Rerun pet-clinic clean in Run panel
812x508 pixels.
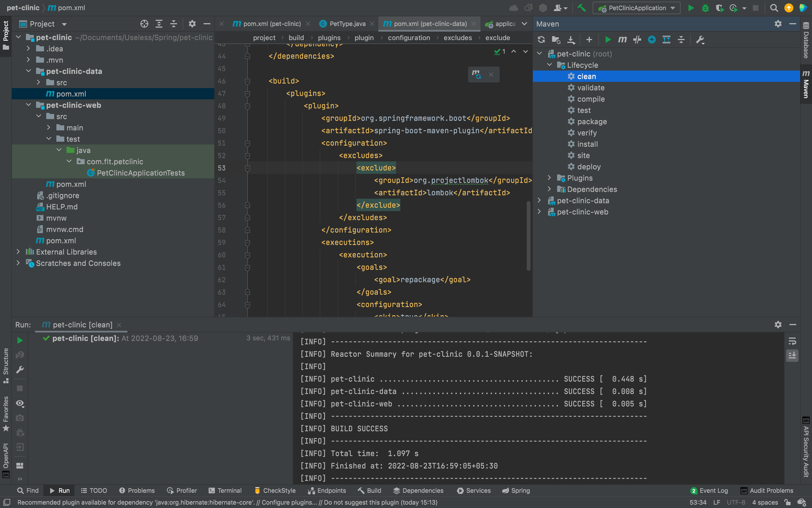(x=20, y=340)
